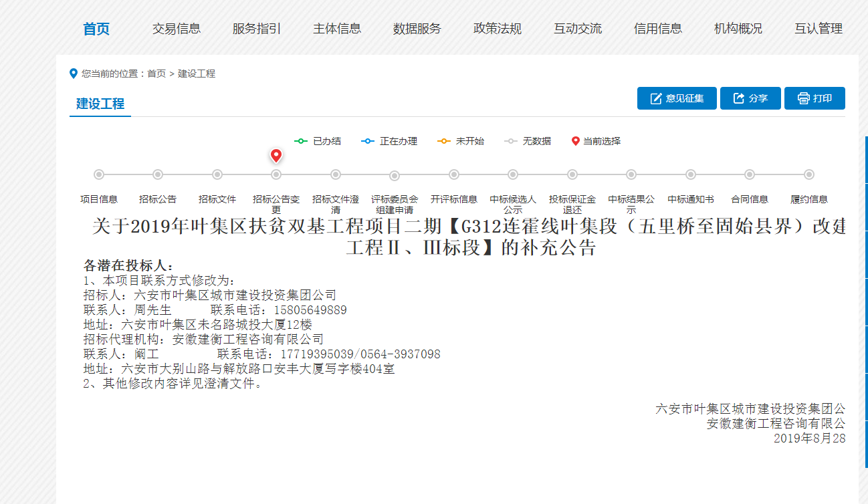Click the announcement title about 2019年叶集区扶贫双基工程
Image resolution: width=868 pixels, height=504 pixels.
pos(469,237)
